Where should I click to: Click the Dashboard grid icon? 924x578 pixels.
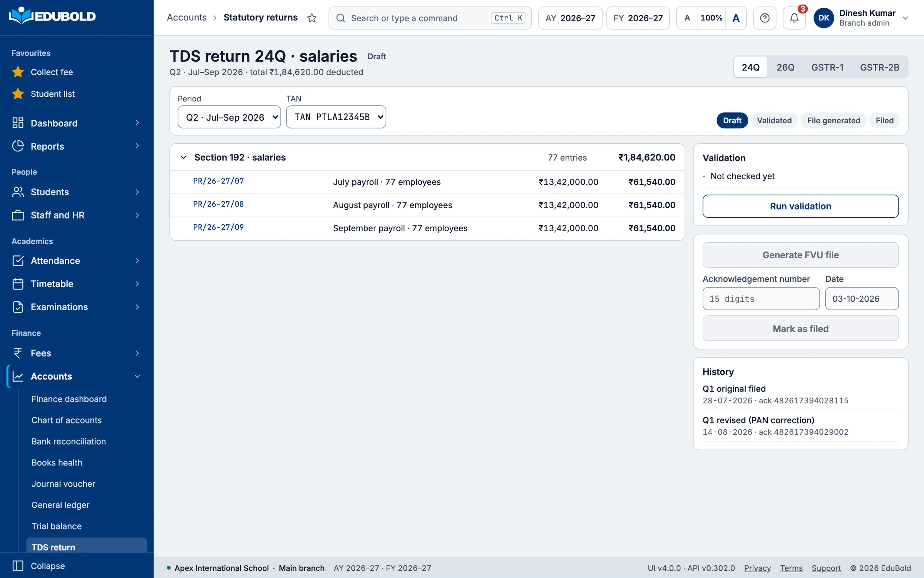[x=18, y=123]
